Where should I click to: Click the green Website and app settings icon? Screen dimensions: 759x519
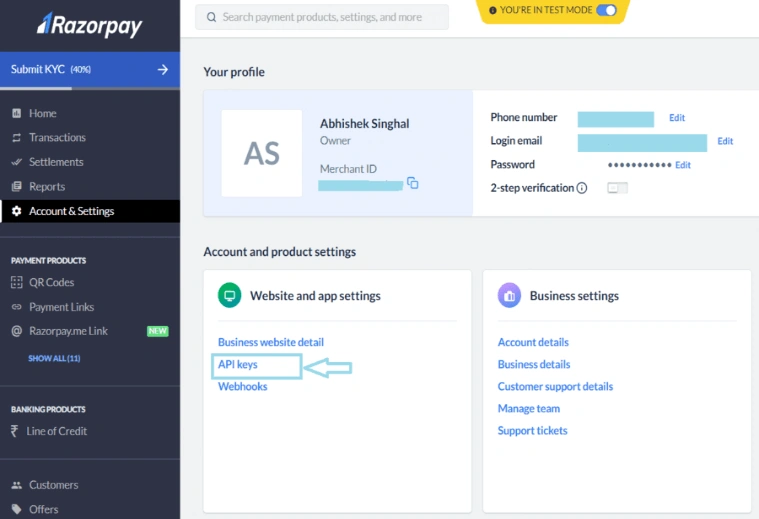229,295
